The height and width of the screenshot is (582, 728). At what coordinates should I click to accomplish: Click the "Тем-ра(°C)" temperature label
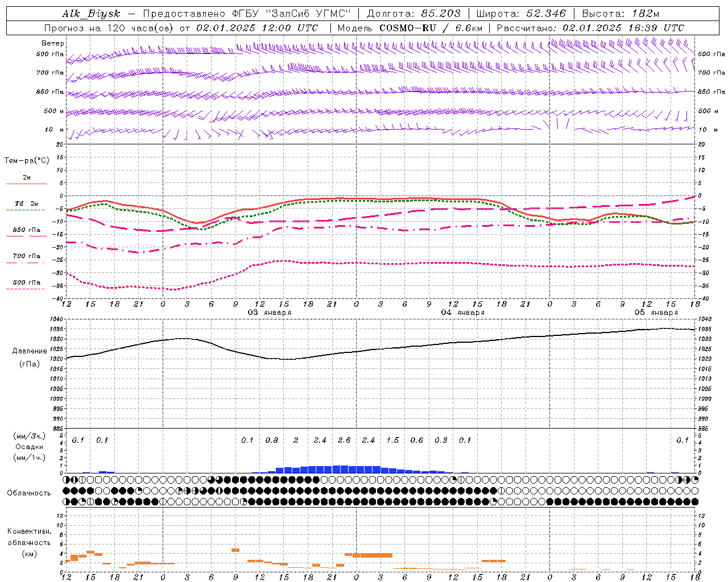click(x=27, y=161)
